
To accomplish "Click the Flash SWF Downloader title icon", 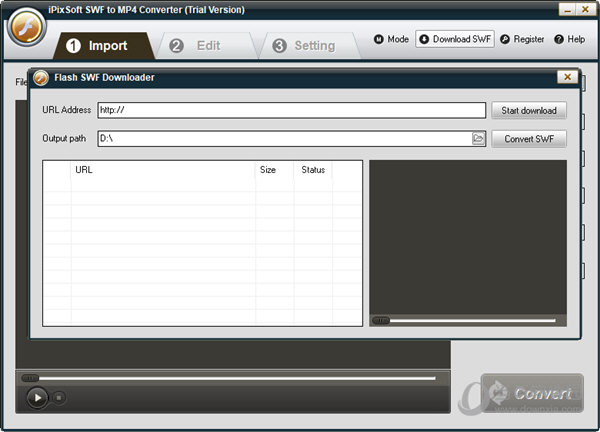I will 41,78.
